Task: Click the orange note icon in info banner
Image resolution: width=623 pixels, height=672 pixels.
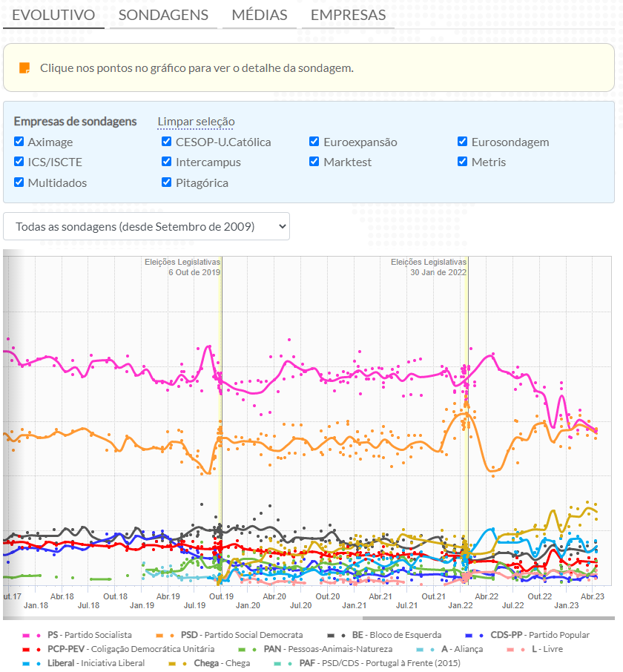Action: pos(24,67)
